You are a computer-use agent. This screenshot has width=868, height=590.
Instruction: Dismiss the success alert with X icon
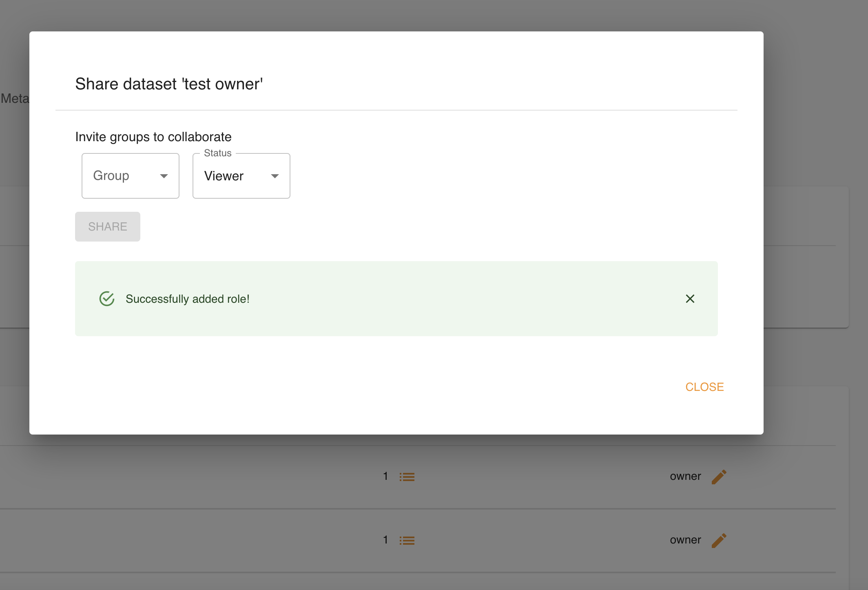point(690,299)
